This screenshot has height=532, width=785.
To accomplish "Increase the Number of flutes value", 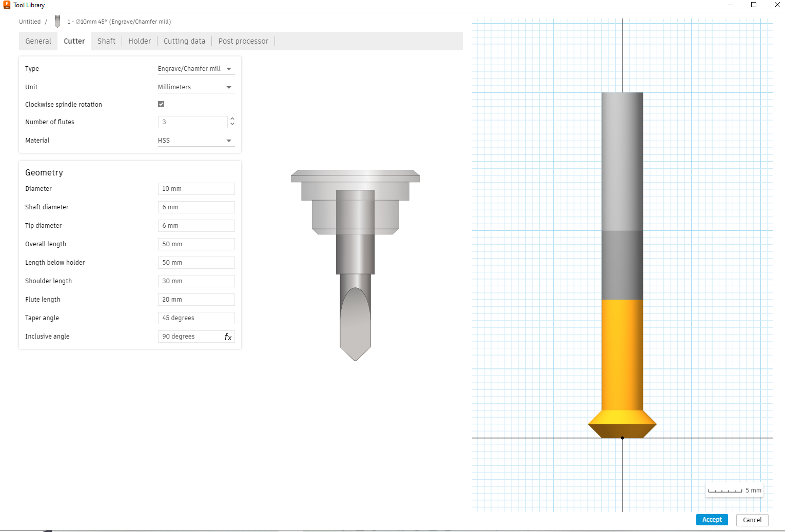I will click(x=232, y=119).
